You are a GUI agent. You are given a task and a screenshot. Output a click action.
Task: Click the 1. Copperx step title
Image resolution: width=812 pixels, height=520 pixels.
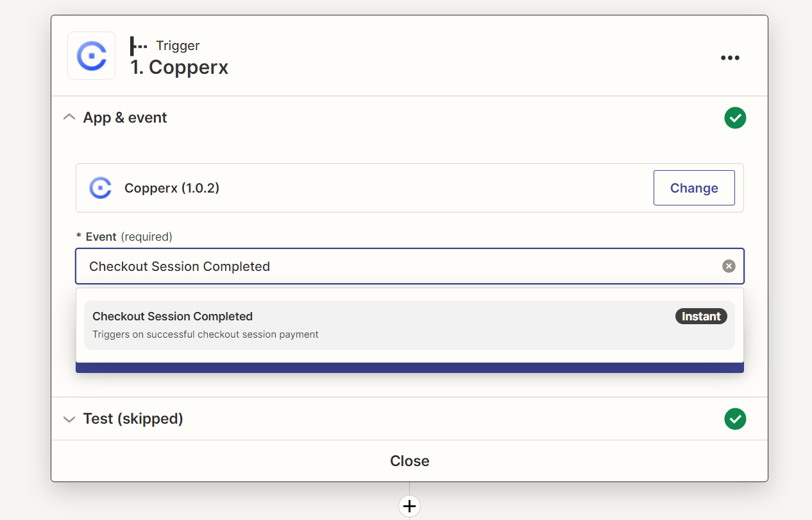point(180,67)
